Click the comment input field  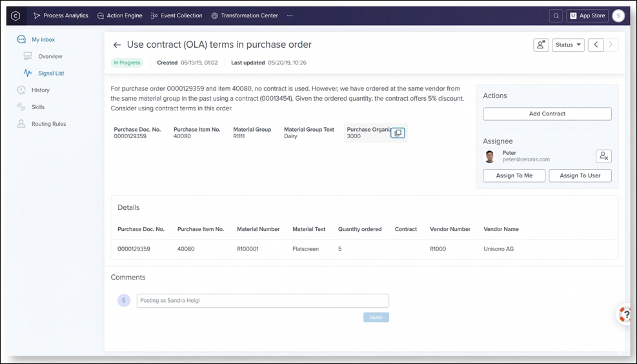click(x=263, y=301)
